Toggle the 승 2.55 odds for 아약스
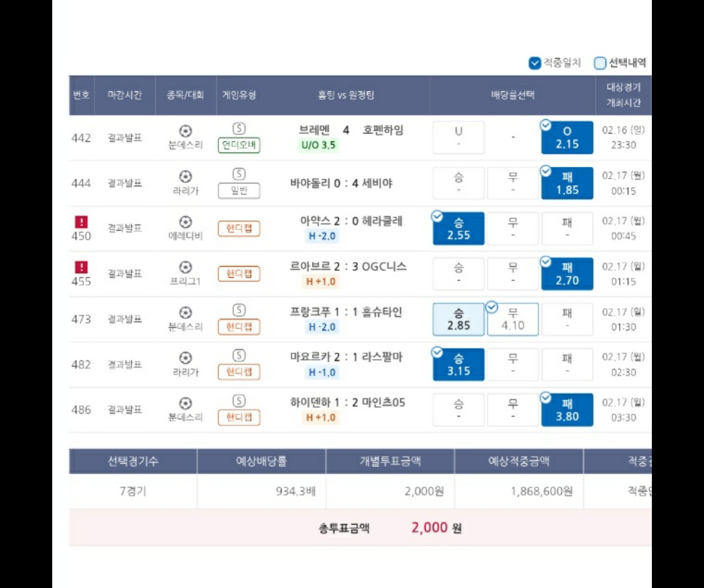Image resolution: width=704 pixels, height=588 pixels. point(459,229)
